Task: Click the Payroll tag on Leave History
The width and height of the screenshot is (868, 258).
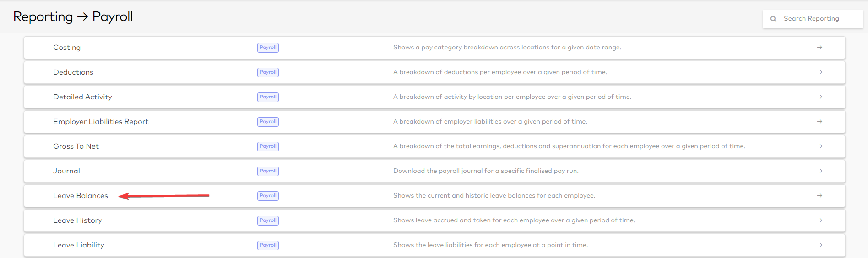Action: pos(268,220)
